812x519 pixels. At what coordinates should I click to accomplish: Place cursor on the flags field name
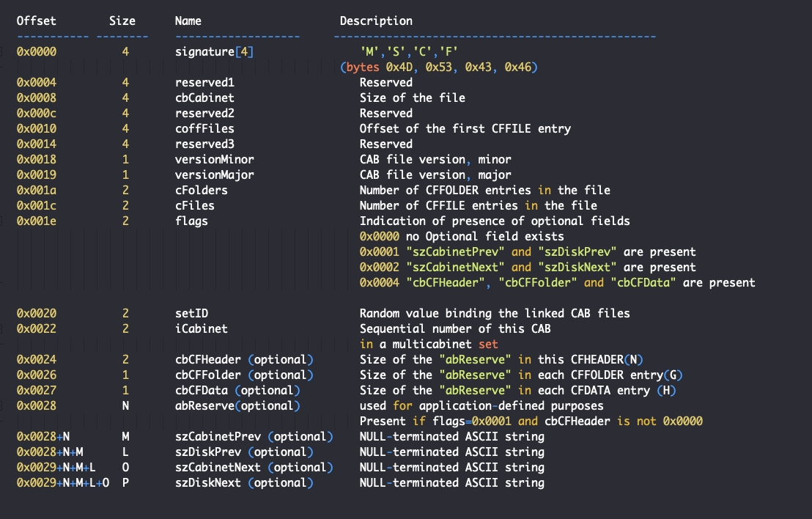[x=191, y=221]
